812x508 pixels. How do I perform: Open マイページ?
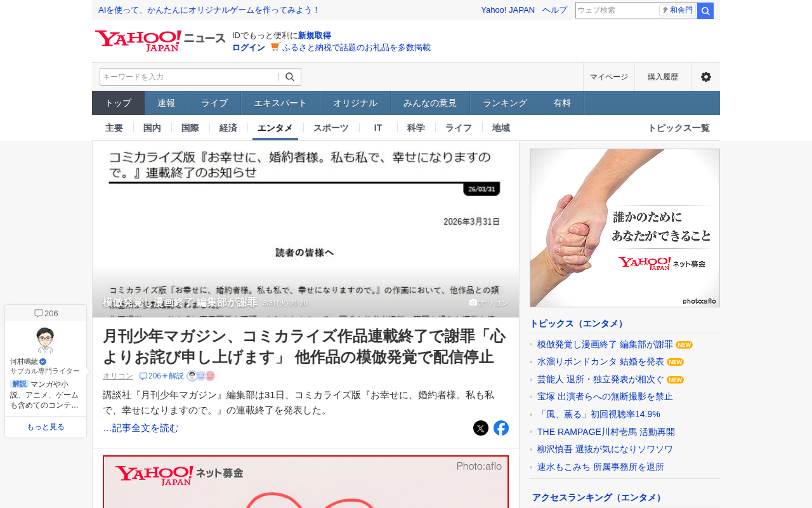click(x=609, y=77)
